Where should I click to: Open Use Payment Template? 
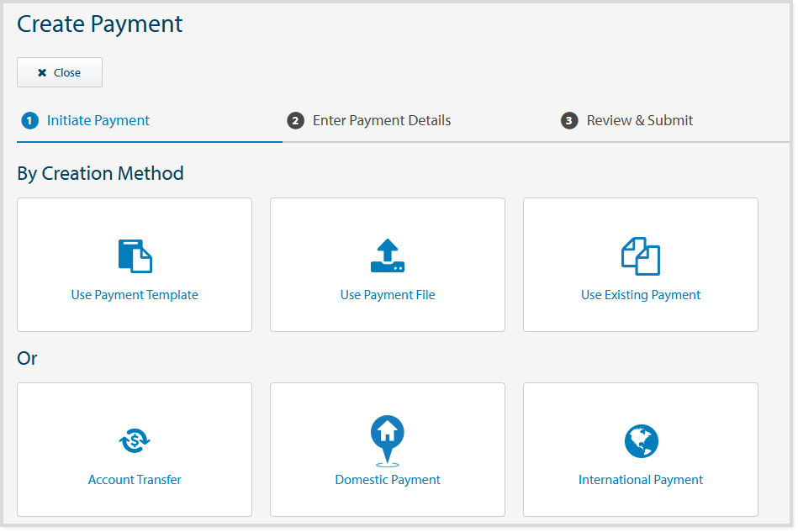(x=135, y=265)
